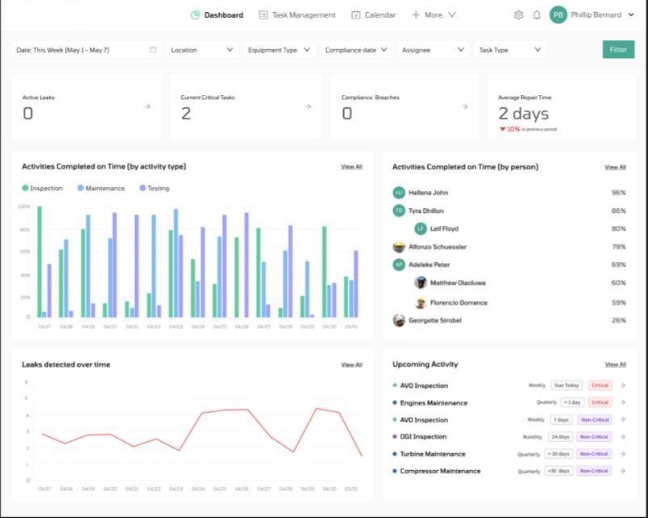
Task: Toggle Maintenance series in chart legend
Action: pyautogui.click(x=101, y=188)
